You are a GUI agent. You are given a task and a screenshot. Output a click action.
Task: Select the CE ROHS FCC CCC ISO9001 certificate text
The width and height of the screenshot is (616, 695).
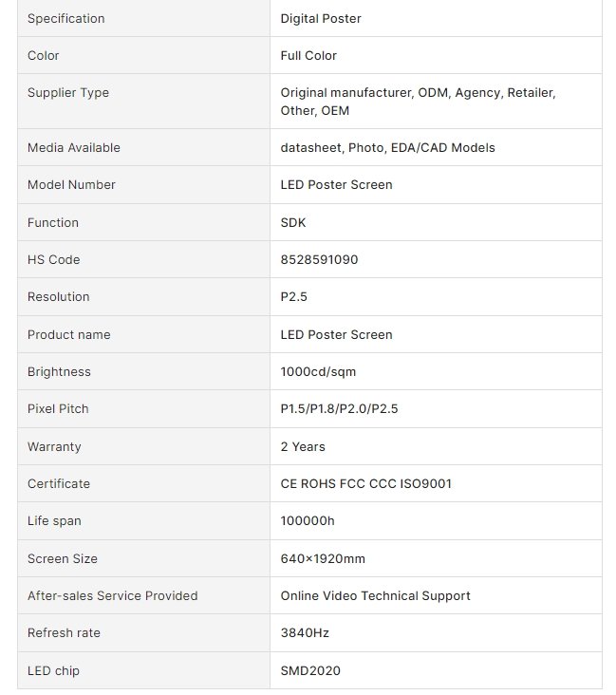[x=365, y=483]
